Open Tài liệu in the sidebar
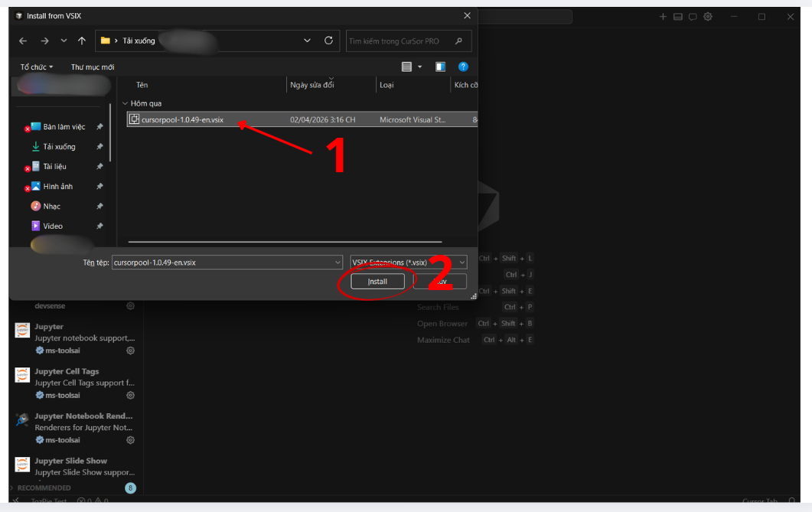 [54, 167]
